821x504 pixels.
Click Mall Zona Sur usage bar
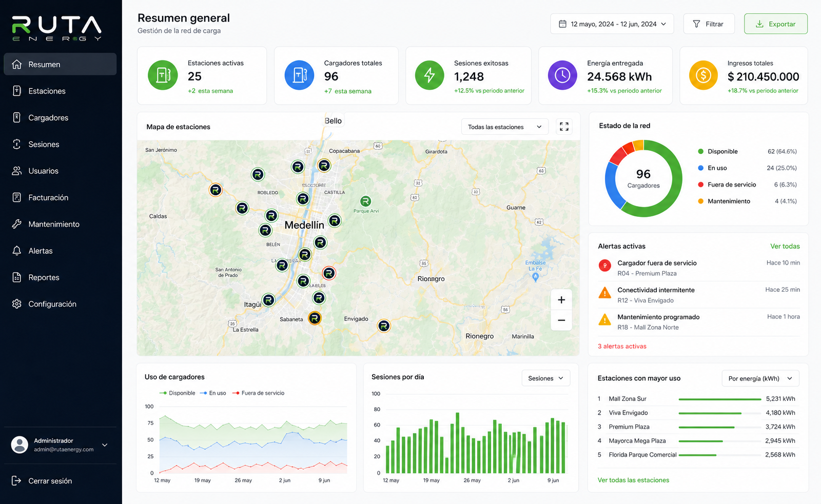click(720, 399)
